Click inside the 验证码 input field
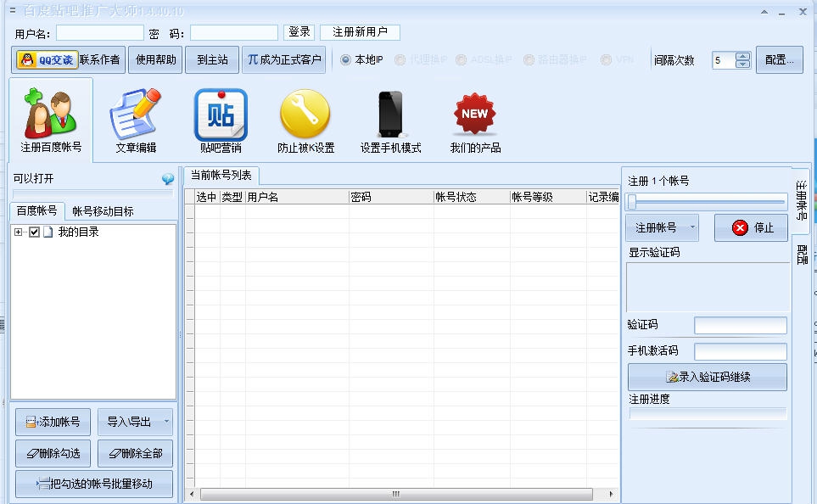The image size is (817, 504). point(740,325)
